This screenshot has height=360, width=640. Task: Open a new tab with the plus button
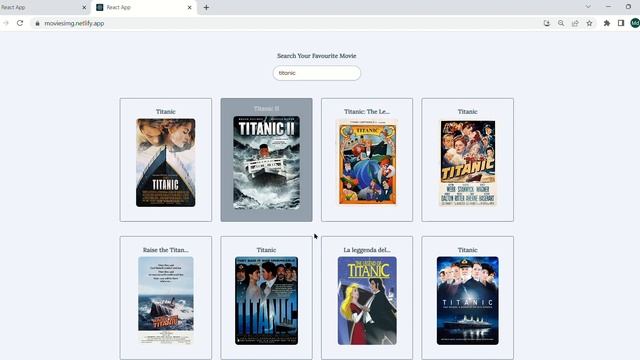click(x=206, y=7)
